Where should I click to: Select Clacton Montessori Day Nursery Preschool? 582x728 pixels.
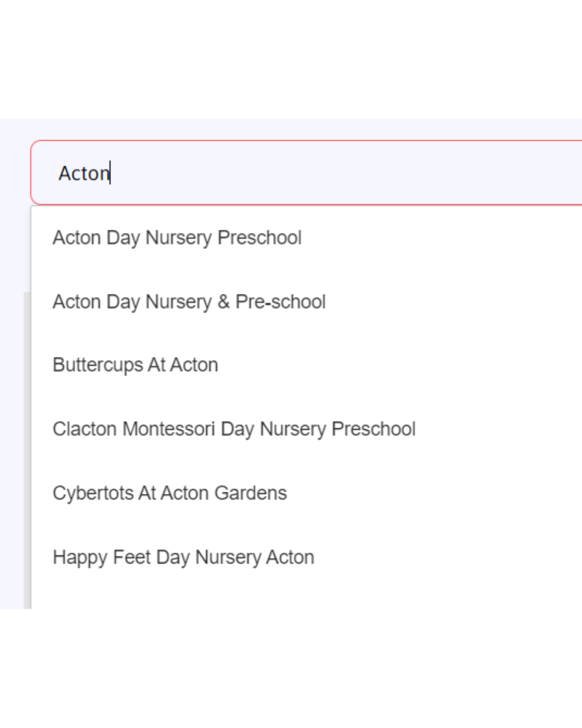coord(306,429)
